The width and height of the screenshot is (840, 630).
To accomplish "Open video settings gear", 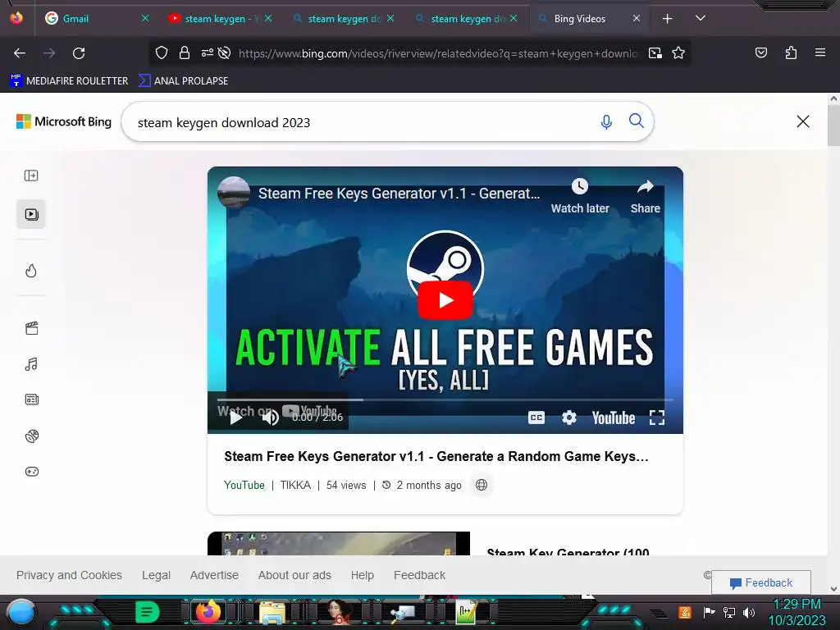I will pyautogui.click(x=569, y=418).
